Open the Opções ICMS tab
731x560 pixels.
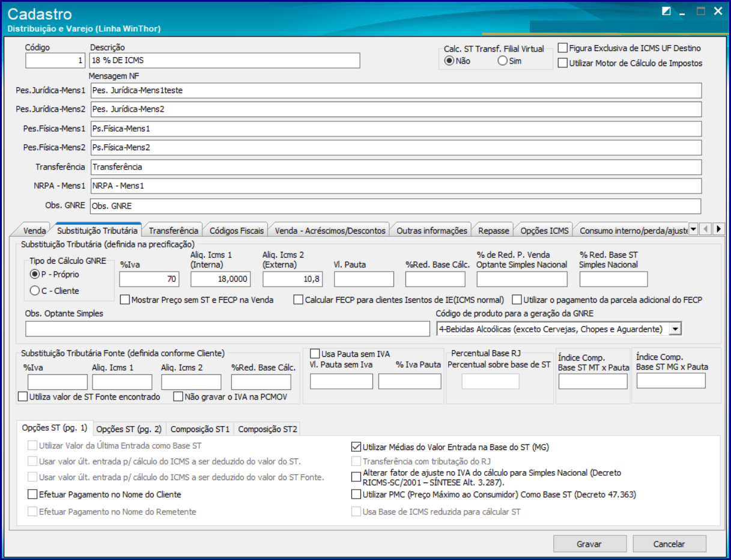[544, 230]
